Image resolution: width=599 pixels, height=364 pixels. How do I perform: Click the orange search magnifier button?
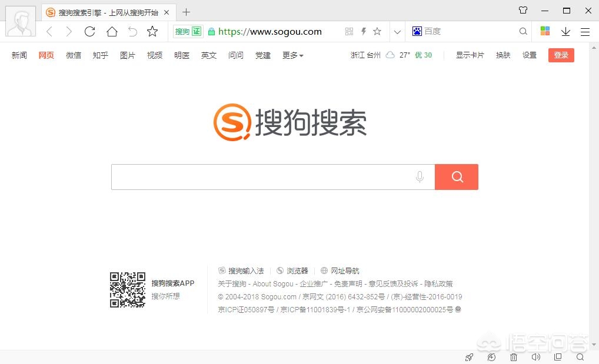click(457, 176)
